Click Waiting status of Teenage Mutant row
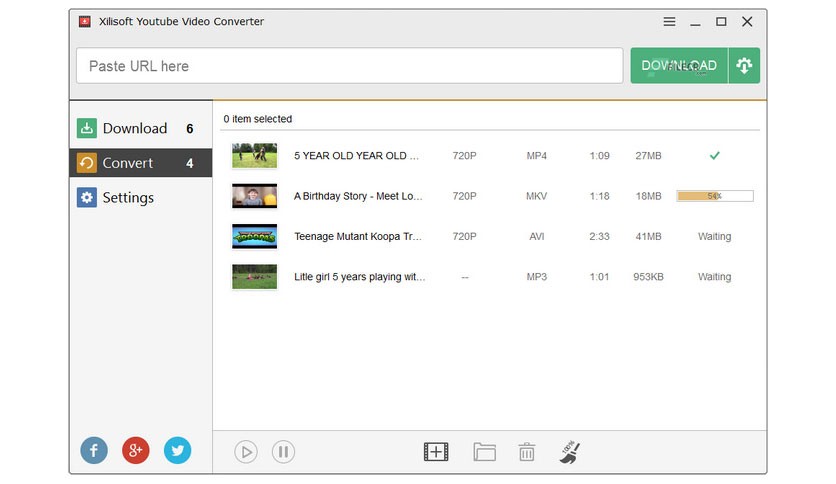The width and height of the screenshot is (836, 484). pos(714,236)
